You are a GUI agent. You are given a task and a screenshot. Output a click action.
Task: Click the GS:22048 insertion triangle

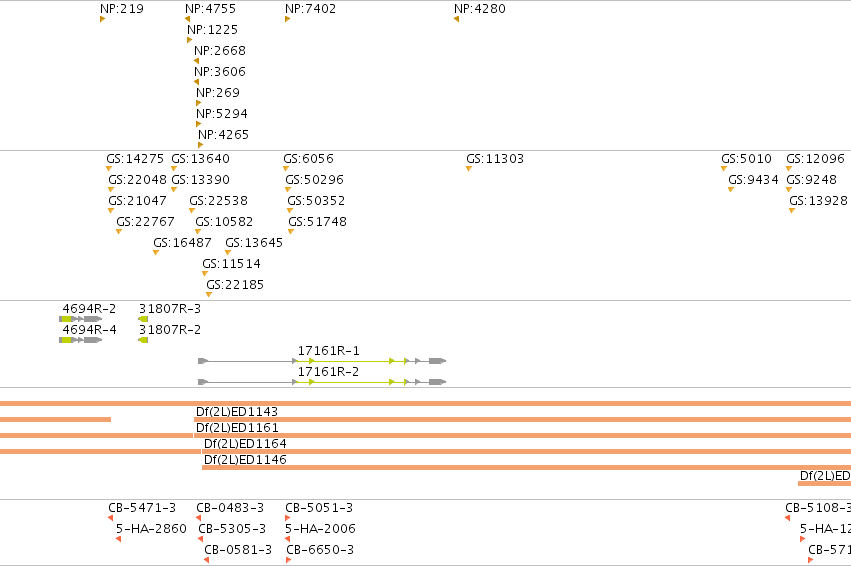(111, 190)
